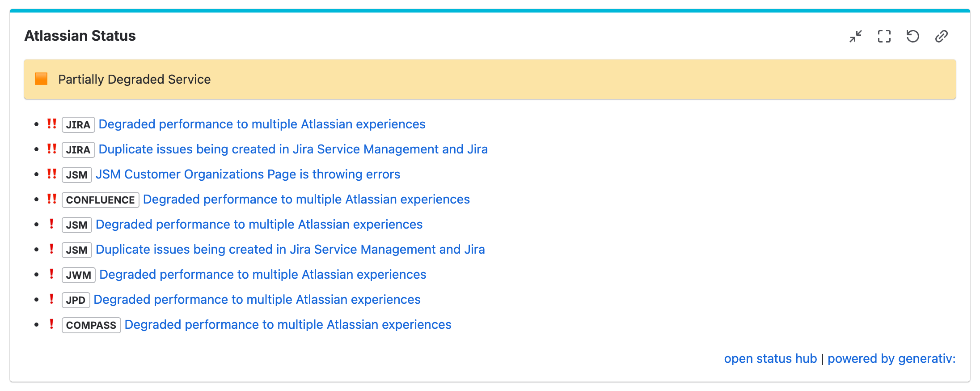Click the orange status square icon
Image resolution: width=980 pixels, height=391 pixels.
point(41,79)
